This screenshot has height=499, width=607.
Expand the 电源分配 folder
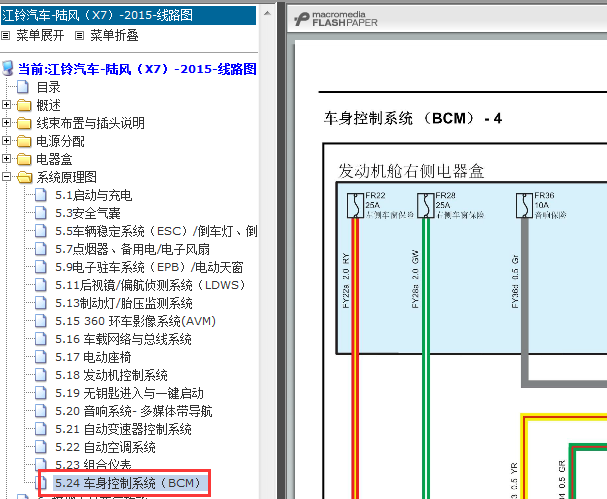(x=6, y=141)
